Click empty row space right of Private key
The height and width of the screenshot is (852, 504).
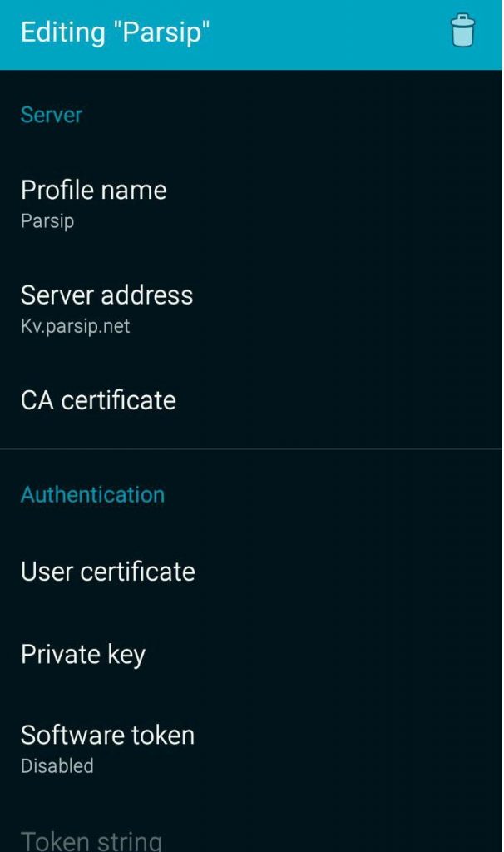click(x=333, y=655)
